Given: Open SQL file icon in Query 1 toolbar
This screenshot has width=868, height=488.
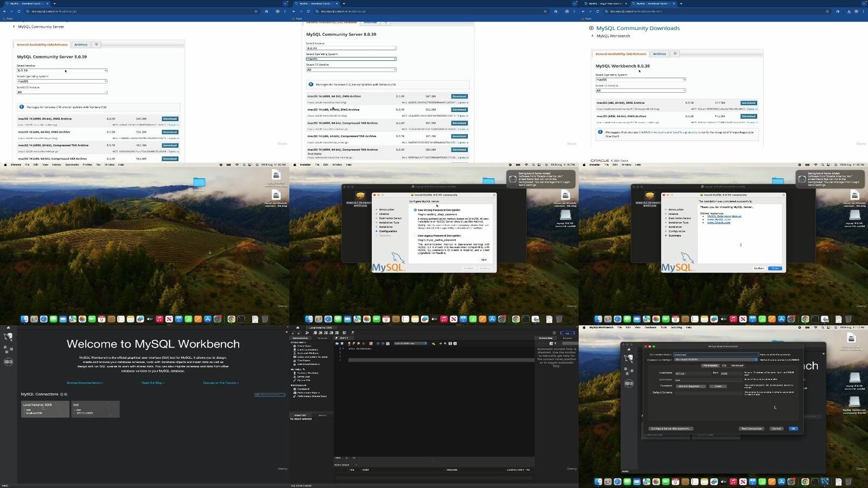Looking at the screenshot, I should (337, 344).
